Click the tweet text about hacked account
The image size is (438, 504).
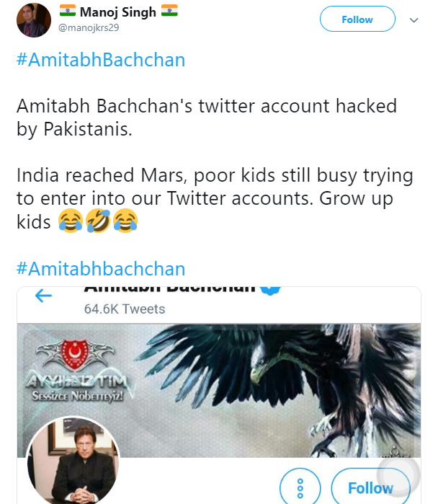tap(206, 117)
